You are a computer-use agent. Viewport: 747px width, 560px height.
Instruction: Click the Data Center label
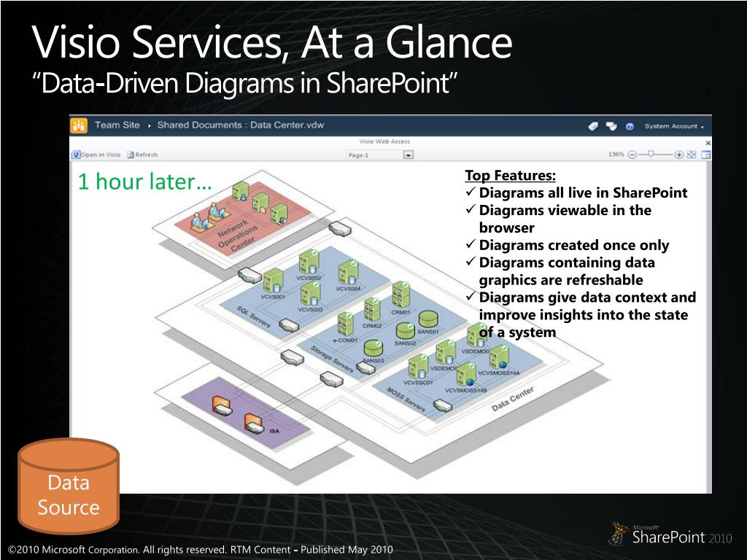coord(513,399)
